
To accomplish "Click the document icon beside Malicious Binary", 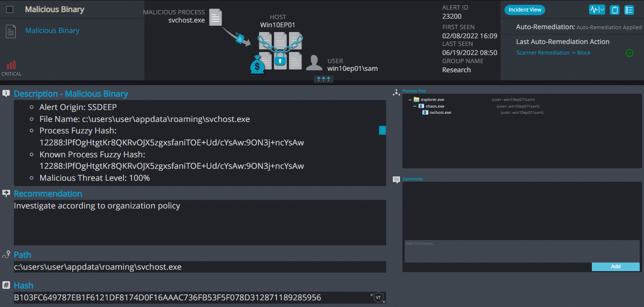I will (11, 31).
